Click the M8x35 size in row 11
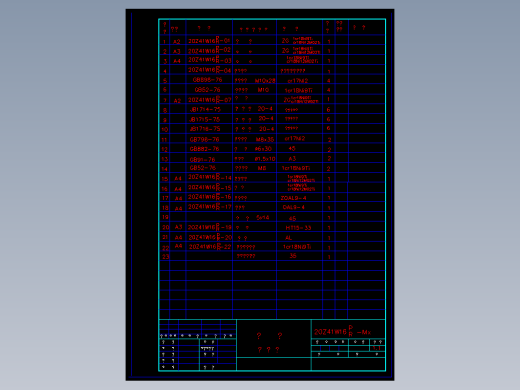Screen dimensions: 520x390 click(265, 139)
